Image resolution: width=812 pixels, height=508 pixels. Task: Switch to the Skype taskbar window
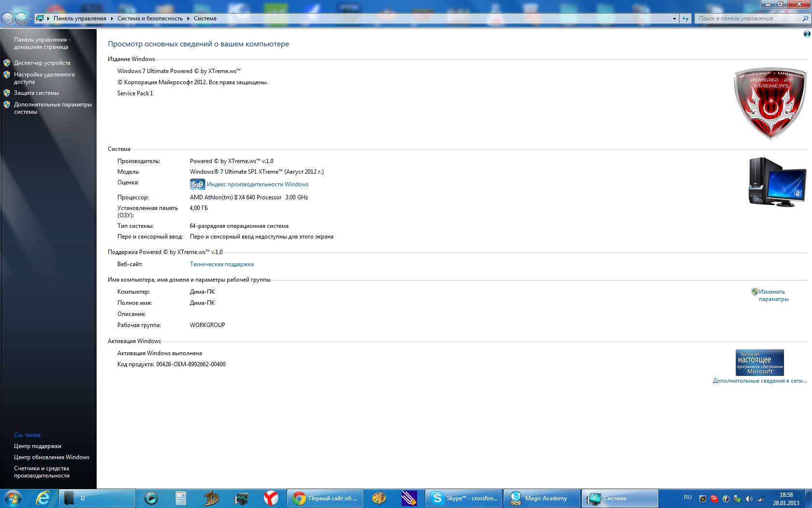464,498
